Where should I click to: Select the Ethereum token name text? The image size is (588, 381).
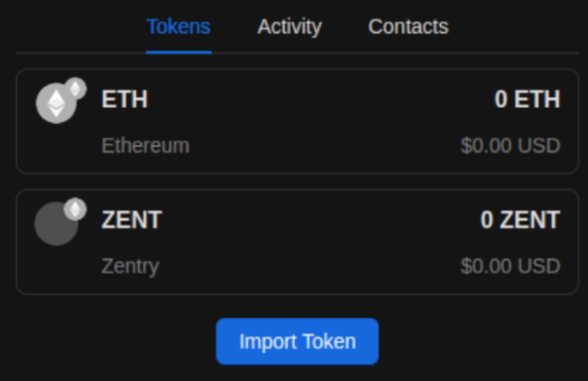coord(146,146)
